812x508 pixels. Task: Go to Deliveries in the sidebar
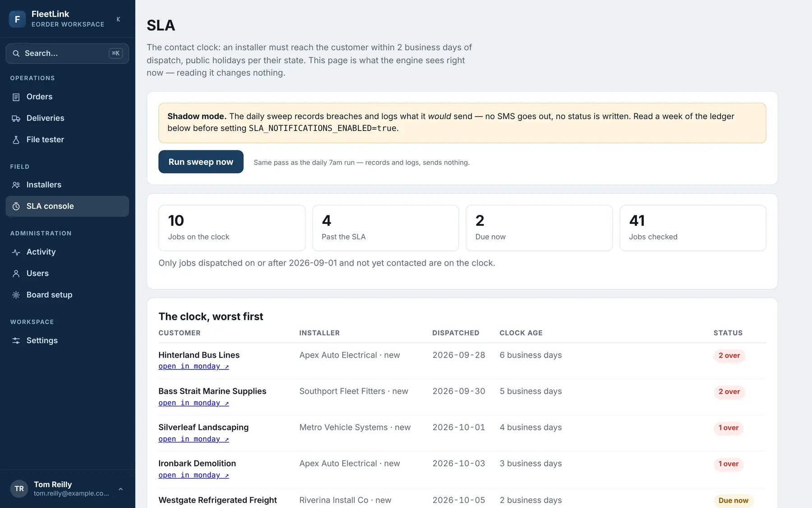coord(67,118)
